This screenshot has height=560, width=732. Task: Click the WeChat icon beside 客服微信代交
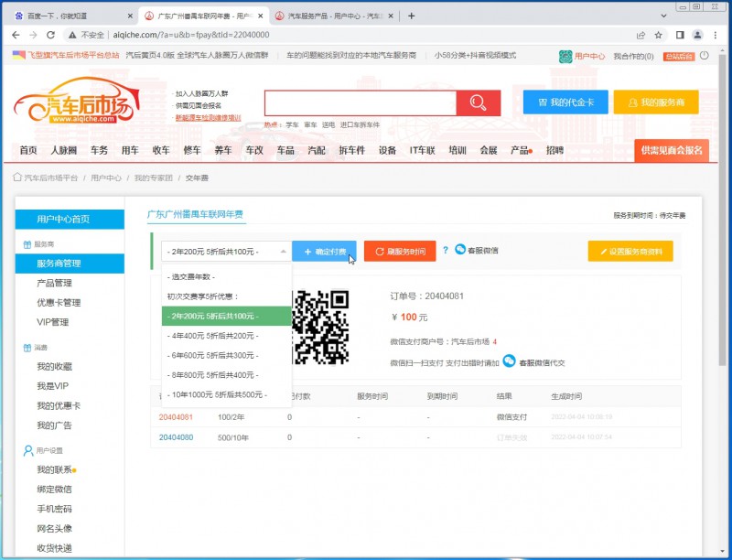pos(510,361)
